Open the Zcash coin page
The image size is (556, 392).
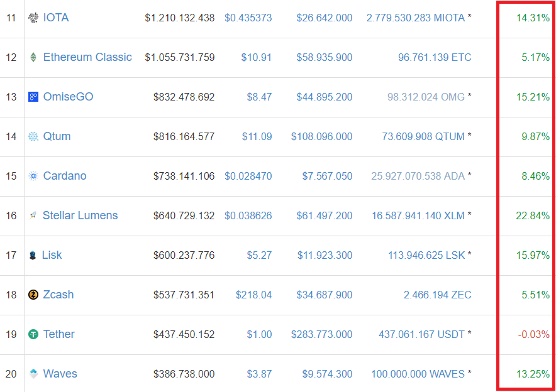[58, 295]
